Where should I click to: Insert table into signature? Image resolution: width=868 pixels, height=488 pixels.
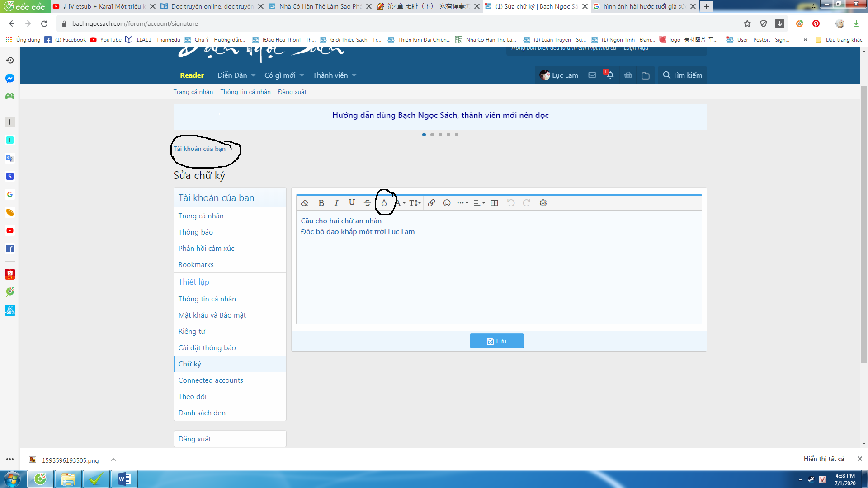coord(494,203)
